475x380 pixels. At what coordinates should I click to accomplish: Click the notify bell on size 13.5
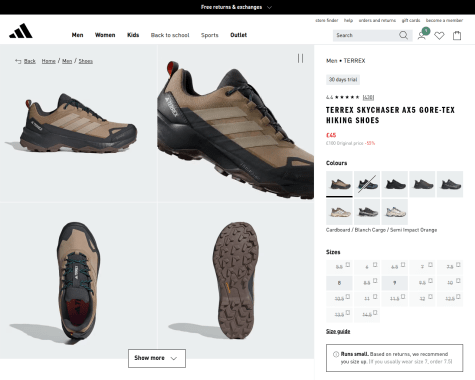coord(348,313)
